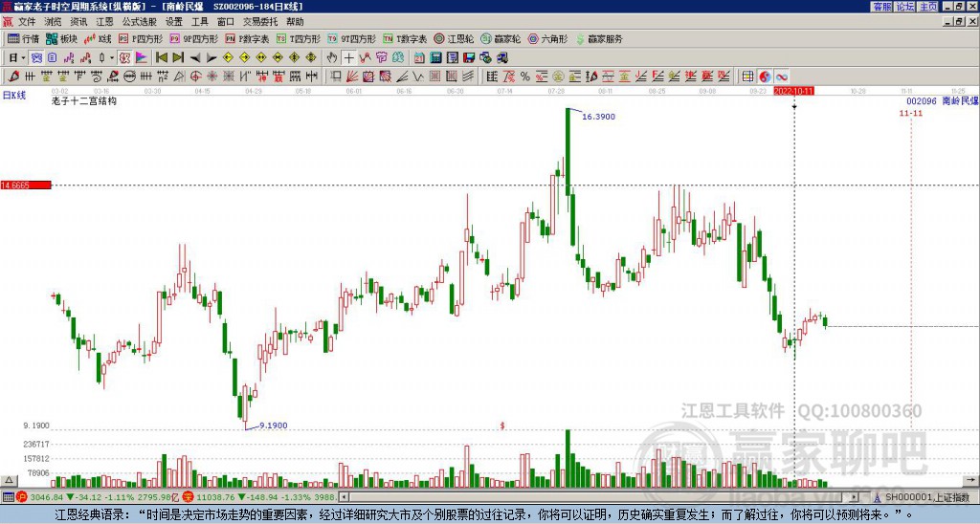980x524 pixels.
Task: Open the P数字表 tool
Action: coord(247,38)
